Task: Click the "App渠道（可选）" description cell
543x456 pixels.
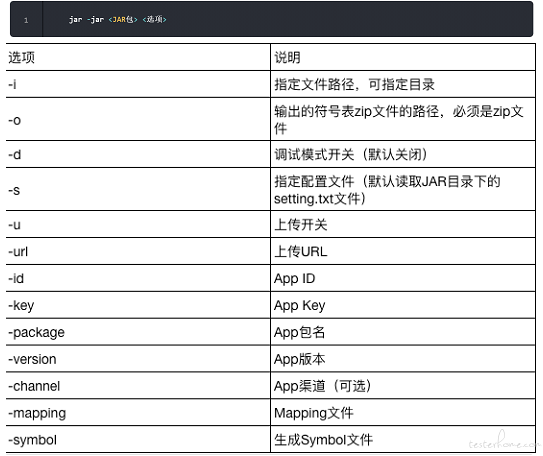Action: (x=403, y=386)
